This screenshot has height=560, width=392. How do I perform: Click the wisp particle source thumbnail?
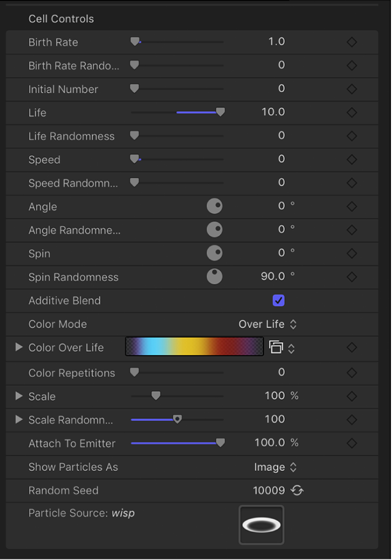[x=261, y=524]
